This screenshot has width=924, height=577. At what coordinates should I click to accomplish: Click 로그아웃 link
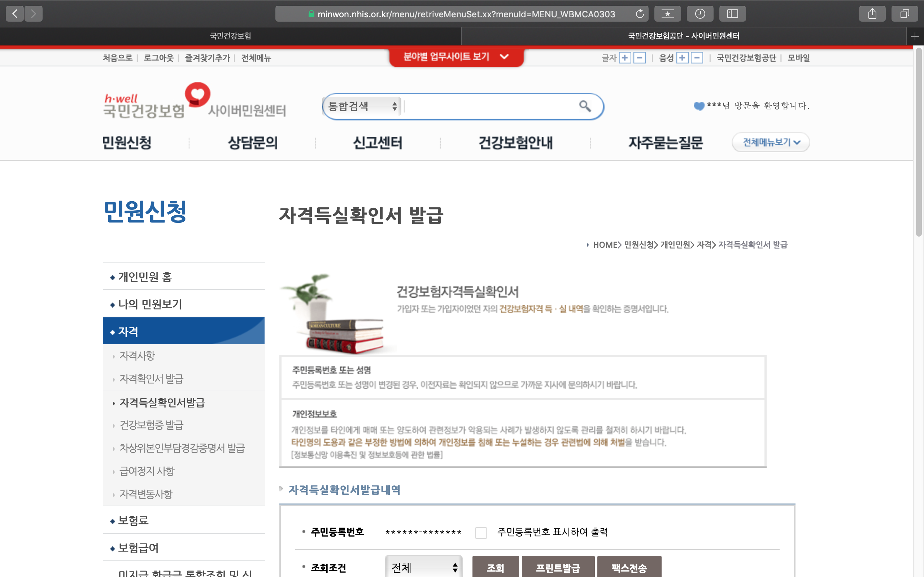coord(158,58)
